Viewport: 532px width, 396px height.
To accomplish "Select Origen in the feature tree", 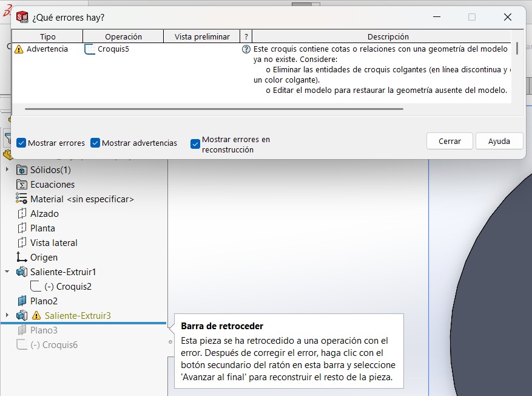I will pyautogui.click(x=44, y=258).
